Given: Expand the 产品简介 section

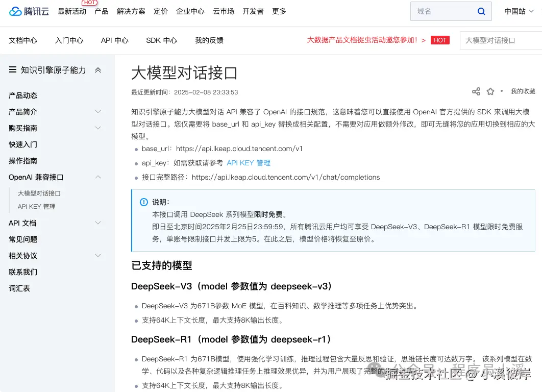Looking at the screenshot, I should (x=97, y=112).
